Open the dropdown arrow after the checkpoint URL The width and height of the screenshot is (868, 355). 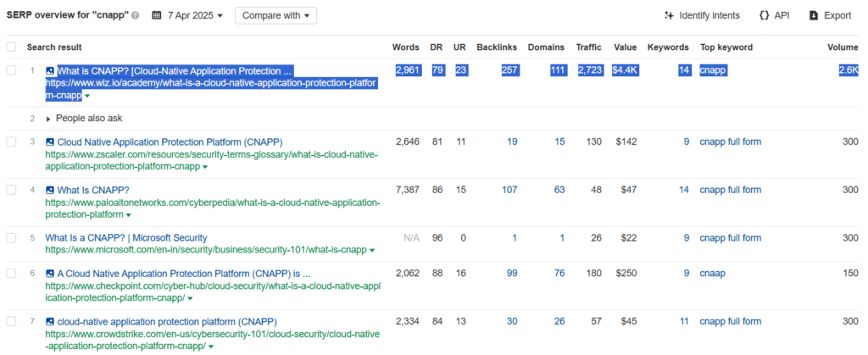tap(190, 298)
